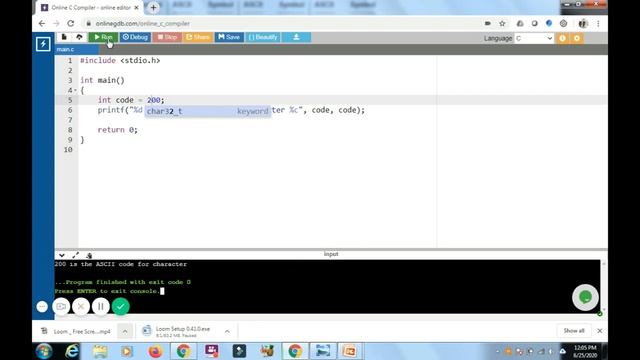Viewport: 640px width, 360px height.
Task: Expand options for the mp4 download
Action: (x=125, y=331)
